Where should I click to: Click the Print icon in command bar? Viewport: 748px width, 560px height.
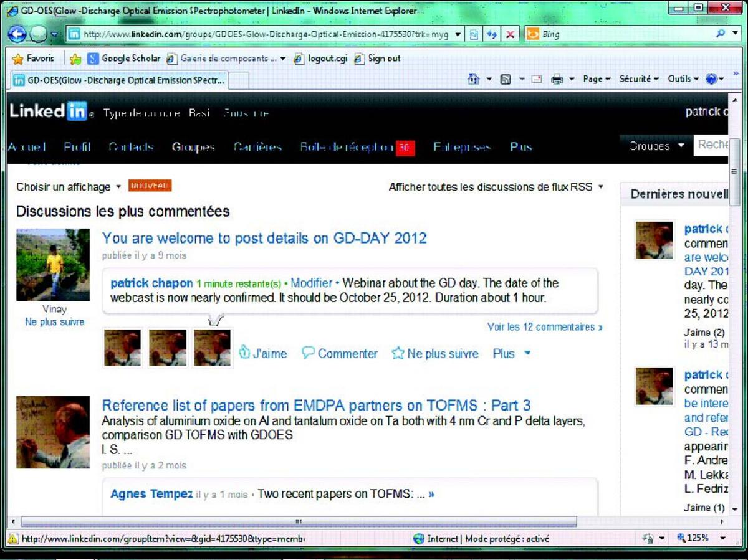[557, 79]
